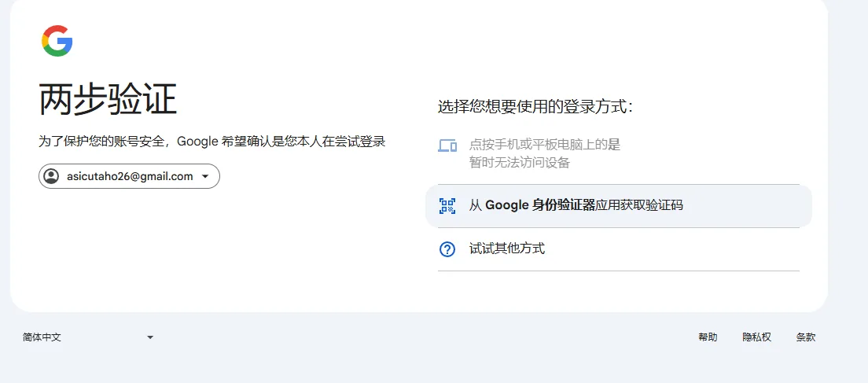Choose 从 Google 身份验证器应用获取验证码 option

click(618, 206)
